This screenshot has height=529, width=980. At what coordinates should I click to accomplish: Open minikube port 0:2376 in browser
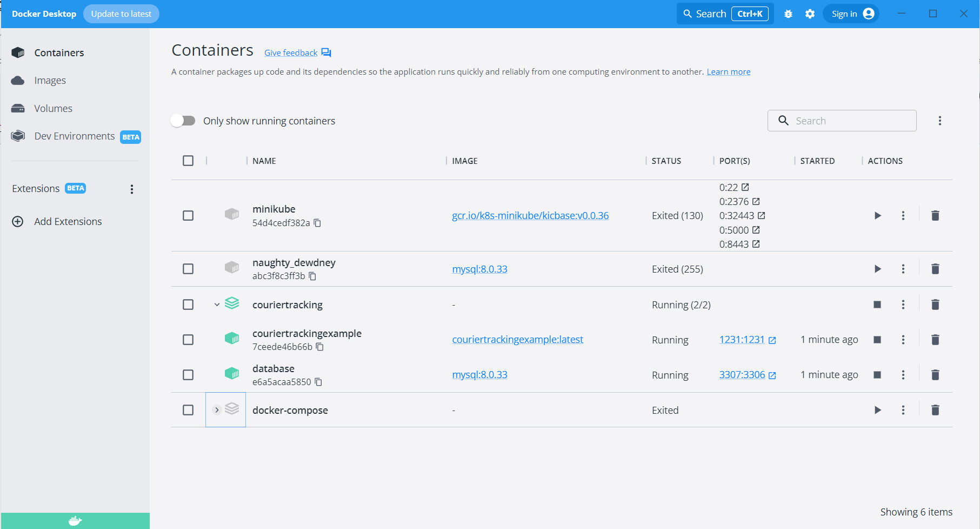tap(756, 201)
